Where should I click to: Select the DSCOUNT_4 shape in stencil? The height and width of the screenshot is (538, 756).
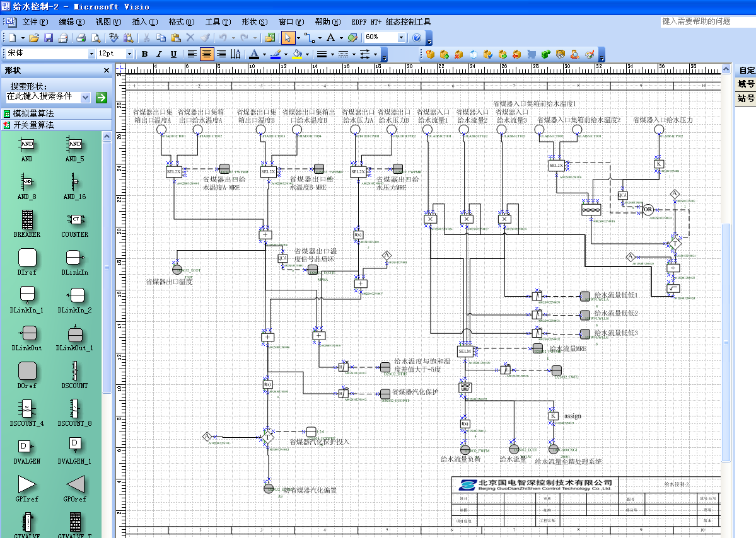27,413
